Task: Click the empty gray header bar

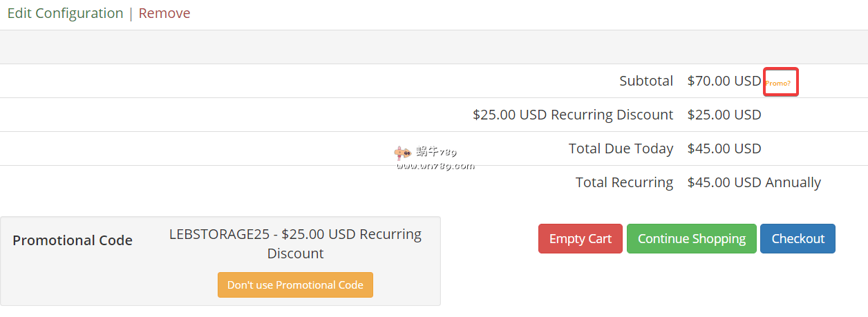Action: [x=434, y=47]
